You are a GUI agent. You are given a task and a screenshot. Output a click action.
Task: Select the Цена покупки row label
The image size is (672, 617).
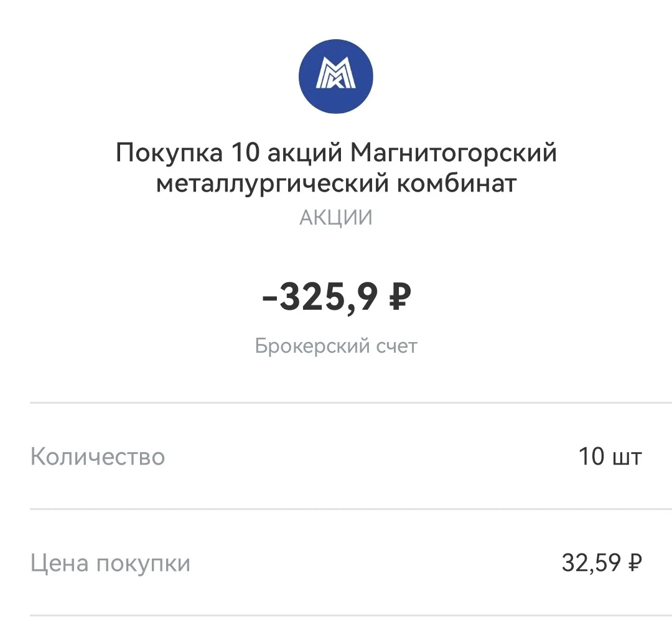click(x=110, y=563)
